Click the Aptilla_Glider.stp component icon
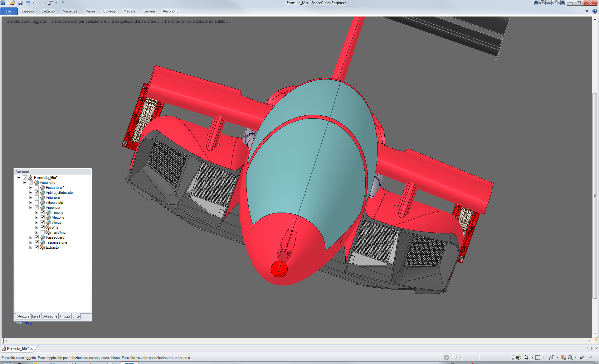Image resolution: width=599 pixels, height=364 pixels. [42, 193]
